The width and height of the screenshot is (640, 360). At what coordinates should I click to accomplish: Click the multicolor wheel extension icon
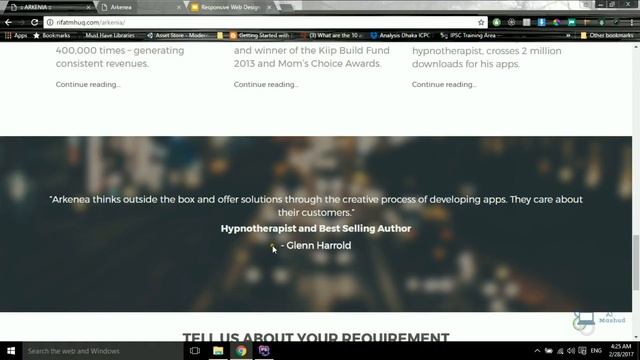pos(556,22)
